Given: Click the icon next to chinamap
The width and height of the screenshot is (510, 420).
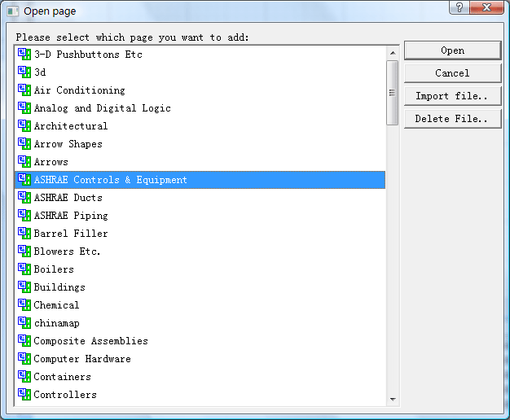Looking at the screenshot, I should click(24, 322).
